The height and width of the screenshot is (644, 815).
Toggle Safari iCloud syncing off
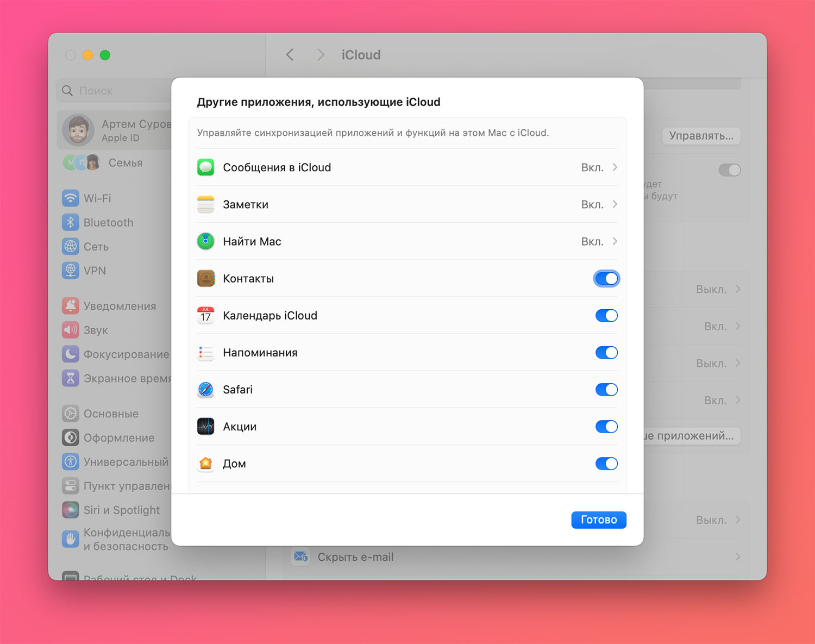click(606, 390)
